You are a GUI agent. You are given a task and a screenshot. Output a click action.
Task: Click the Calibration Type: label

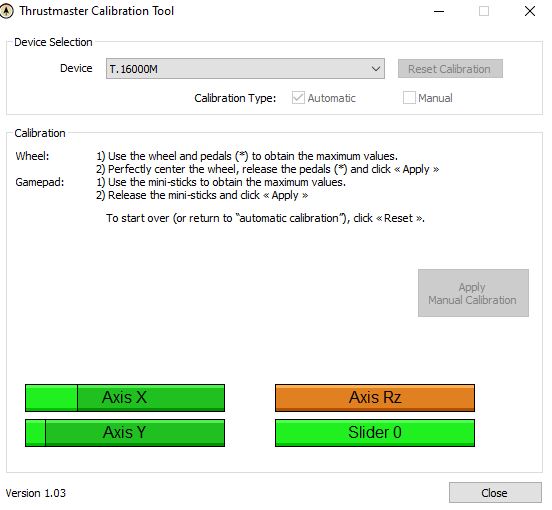click(x=235, y=98)
